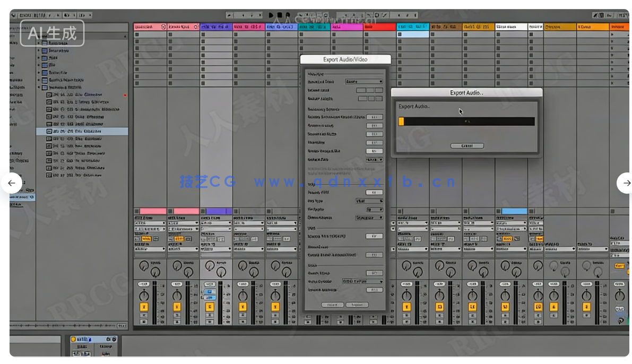Open the Rendered Track dropdown in Export Audio/Video
Image resolution: width=632 pixels, height=364 pixels.
[366, 81]
